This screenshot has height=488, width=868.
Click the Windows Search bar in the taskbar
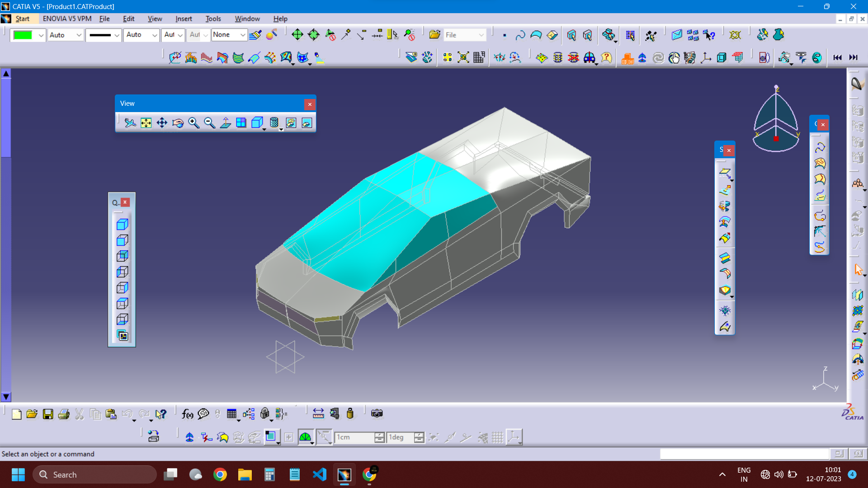(95, 474)
